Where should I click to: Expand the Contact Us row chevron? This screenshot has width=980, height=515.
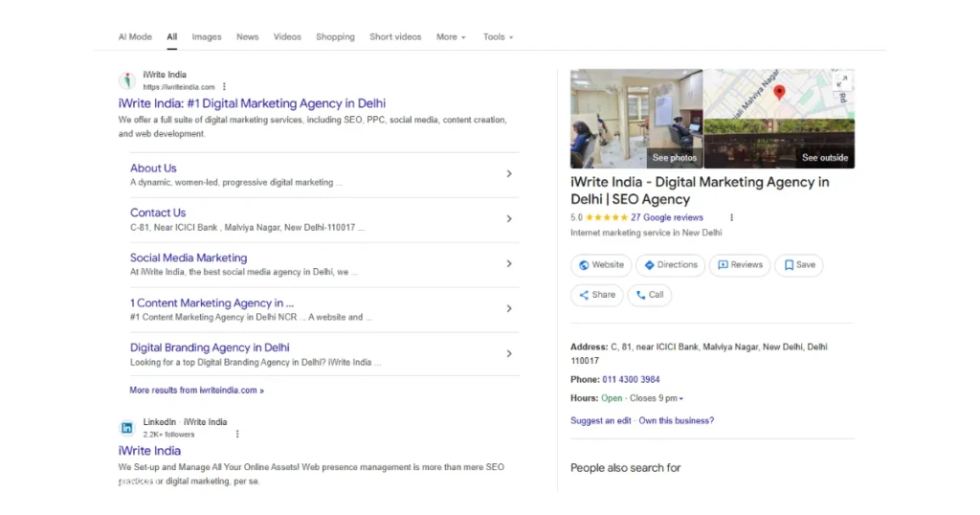(509, 219)
